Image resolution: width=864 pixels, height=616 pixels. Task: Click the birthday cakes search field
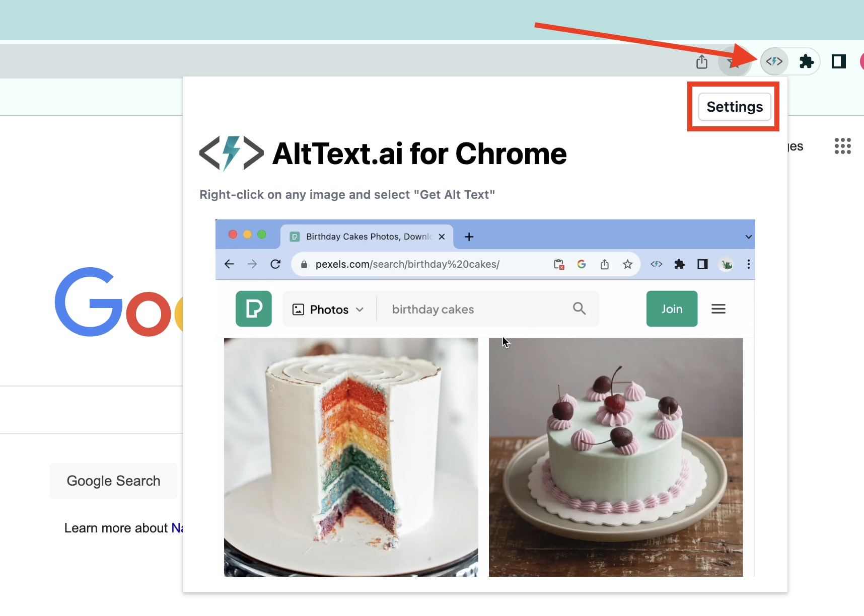point(473,309)
